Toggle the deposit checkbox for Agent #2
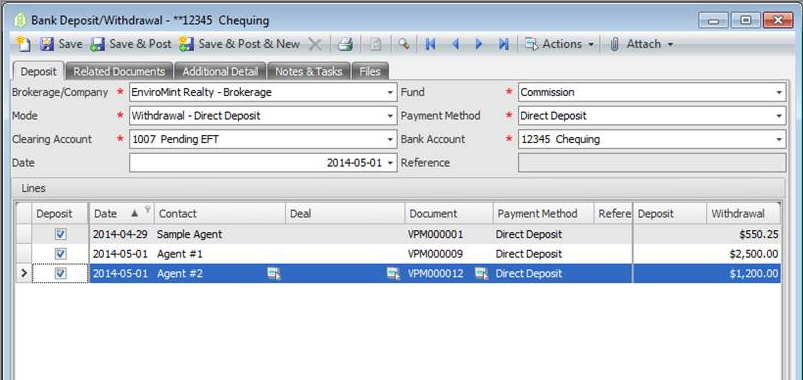Image resolution: width=803 pixels, height=380 pixels. pyautogui.click(x=60, y=273)
